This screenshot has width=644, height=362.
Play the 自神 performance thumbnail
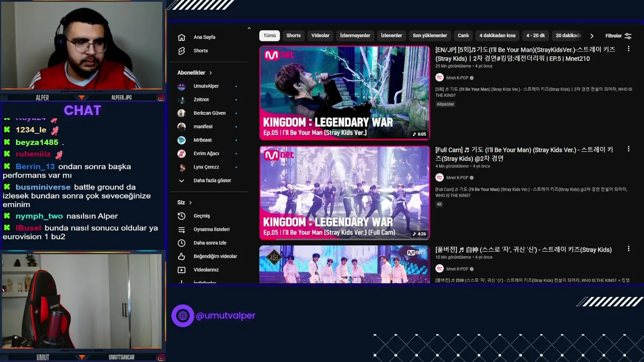[345, 264]
